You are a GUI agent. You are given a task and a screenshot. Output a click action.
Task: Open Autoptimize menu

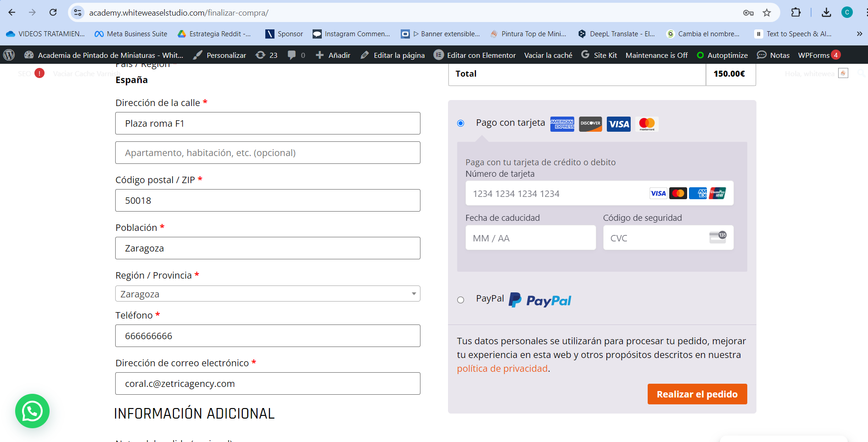(x=722, y=55)
